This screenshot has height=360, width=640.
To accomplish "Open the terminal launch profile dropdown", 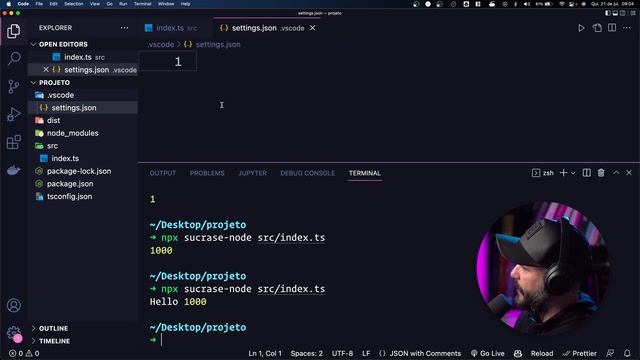I will (x=573, y=173).
